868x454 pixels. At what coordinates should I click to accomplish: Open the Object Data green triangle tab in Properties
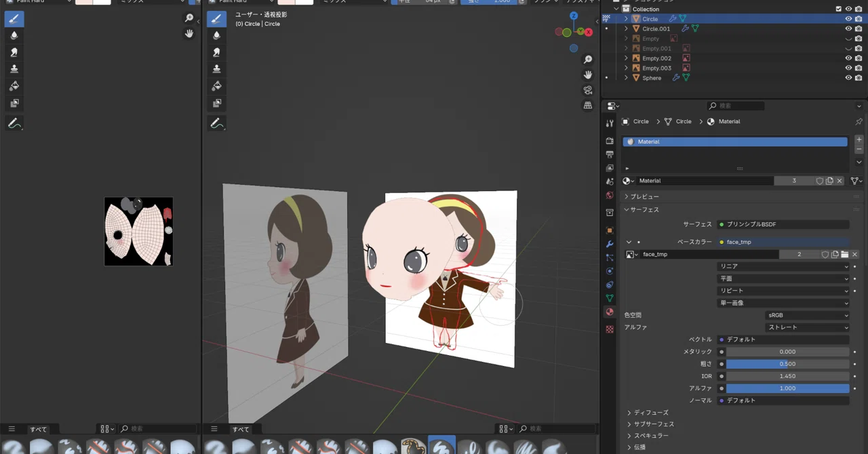610,298
